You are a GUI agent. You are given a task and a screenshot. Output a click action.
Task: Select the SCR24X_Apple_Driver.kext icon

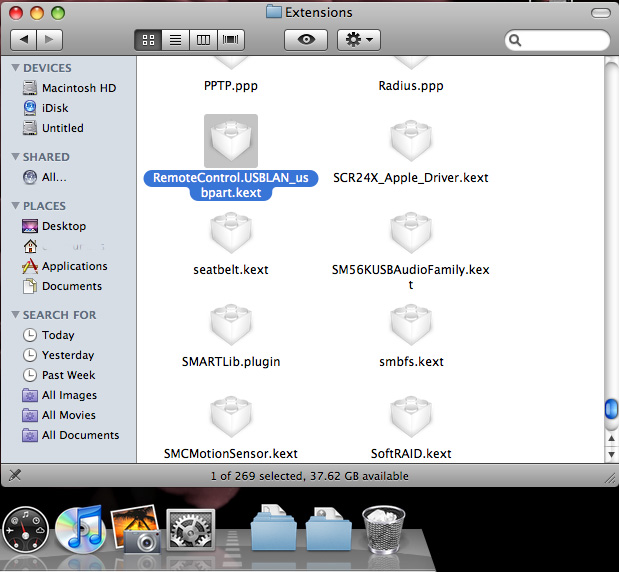411,140
